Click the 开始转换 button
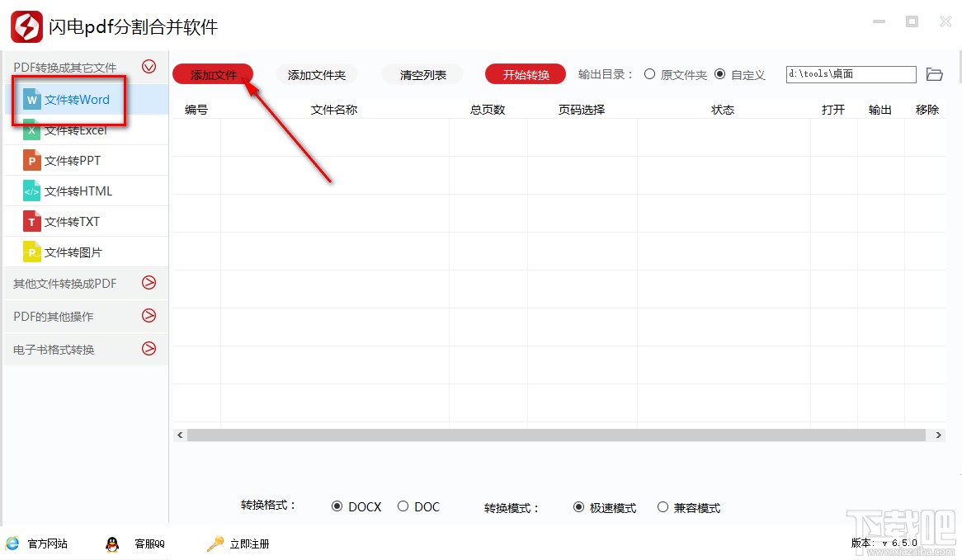This screenshot has height=560, width=962. point(525,73)
